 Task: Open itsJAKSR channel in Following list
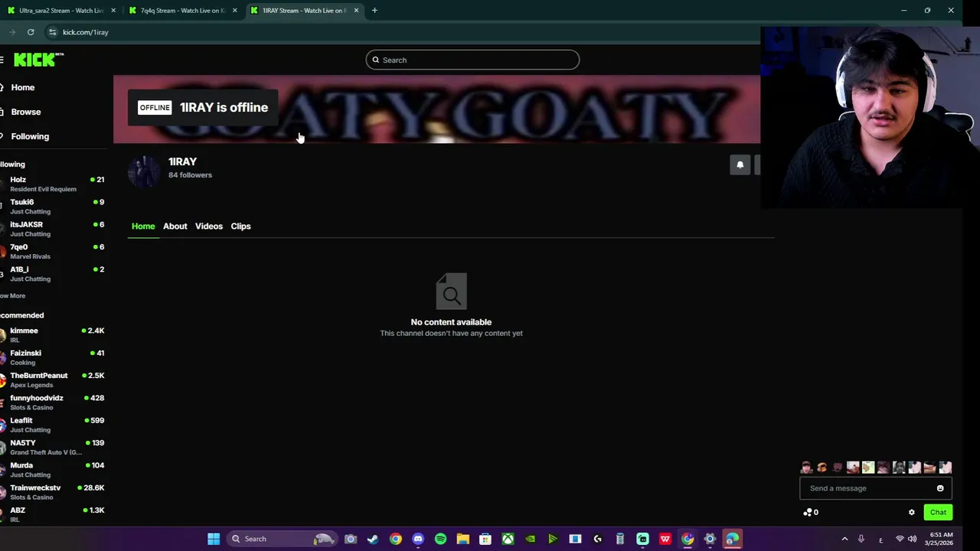pos(54,229)
